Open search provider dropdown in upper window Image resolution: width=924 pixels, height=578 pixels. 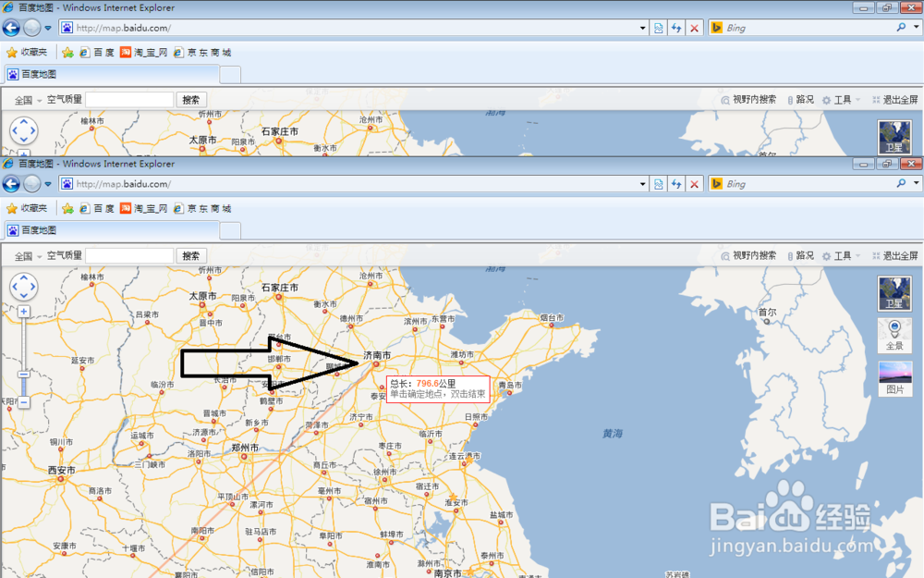pyautogui.click(x=916, y=27)
